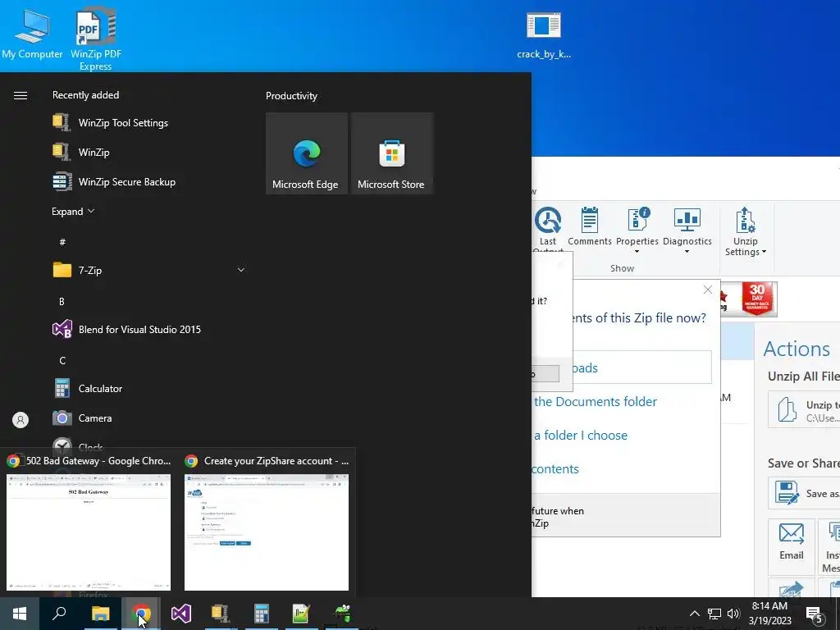840x630 pixels.
Task: Open the green notepad taskbar app
Action: click(x=301, y=614)
